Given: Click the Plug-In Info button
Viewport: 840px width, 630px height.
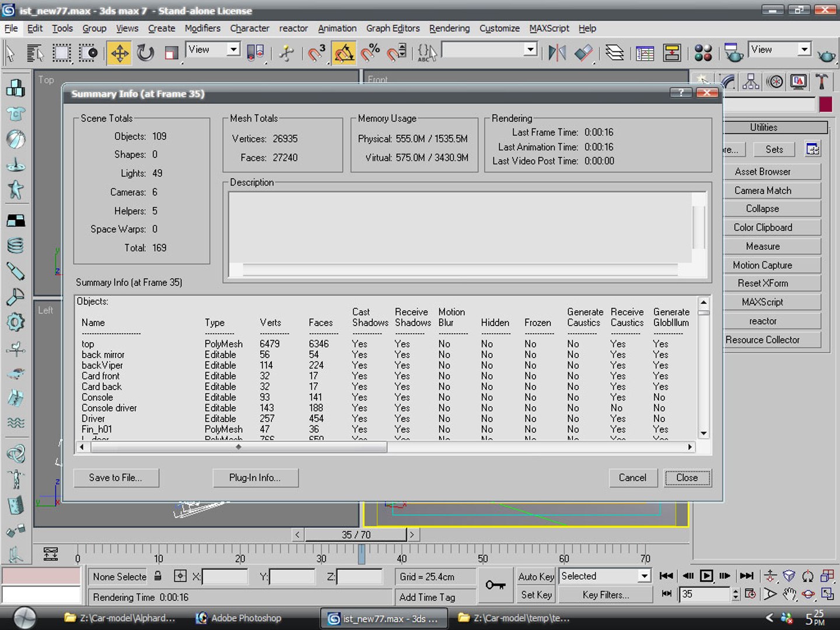Looking at the screenshot, I should point(255,478).
